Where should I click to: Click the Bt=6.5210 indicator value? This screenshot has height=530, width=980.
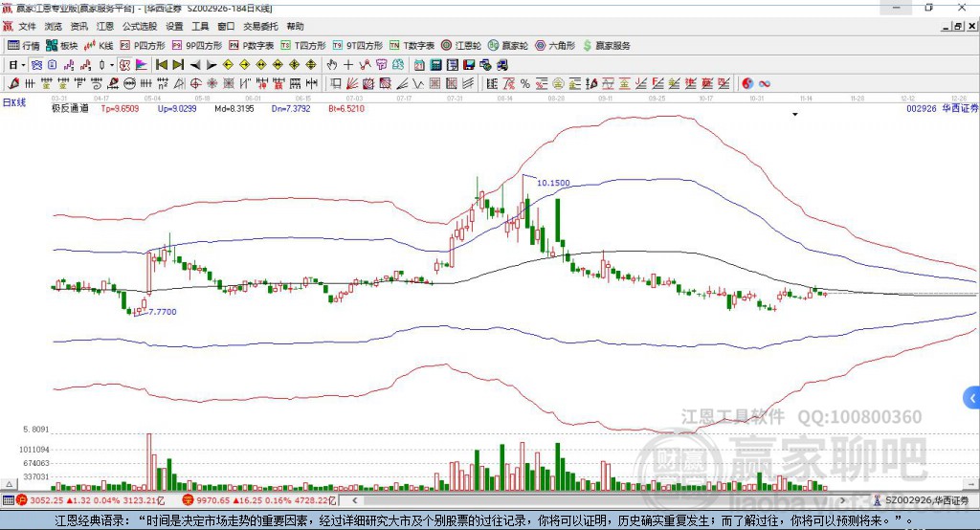click(346, 108)
